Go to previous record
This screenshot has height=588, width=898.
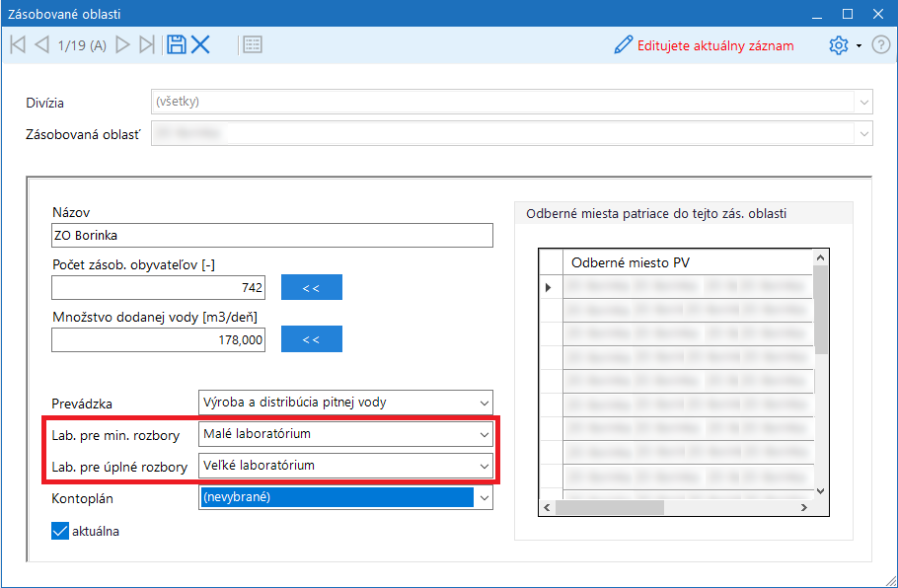click(41, 44)
